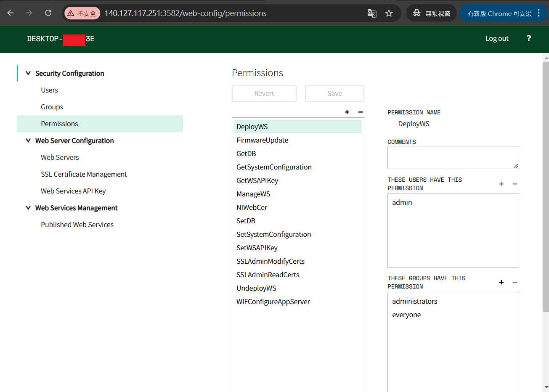Open help with the question mark icon
Viewport: 549px width, 392px height.
[529, 38]
